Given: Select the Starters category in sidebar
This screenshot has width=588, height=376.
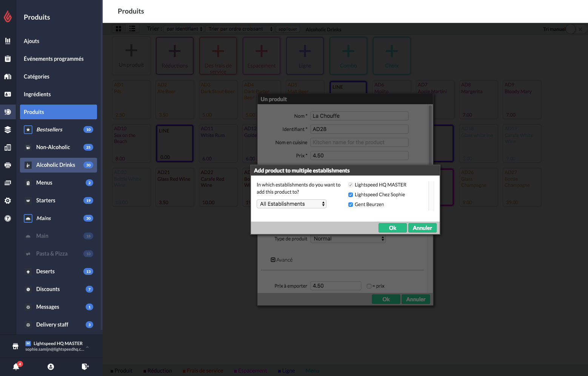Looking at the screenshot, I should pyautogui.click(x=46, y=200).
